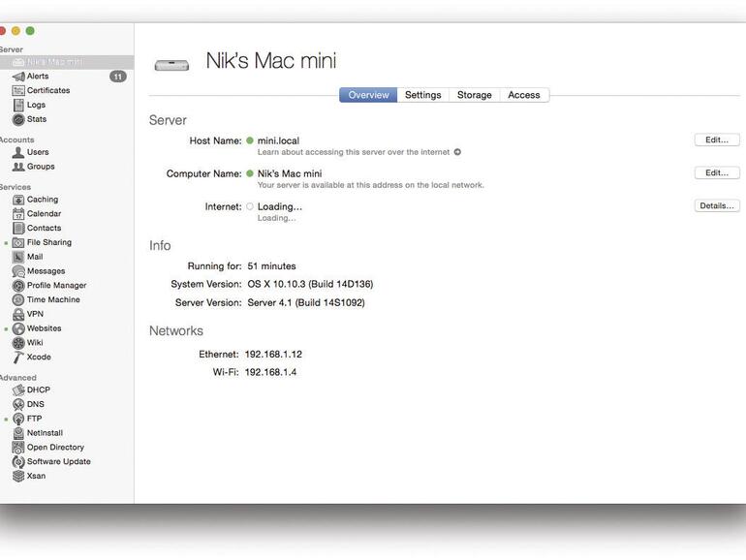
Task: Click the Contacts book icon
Action: coord(18,228)
